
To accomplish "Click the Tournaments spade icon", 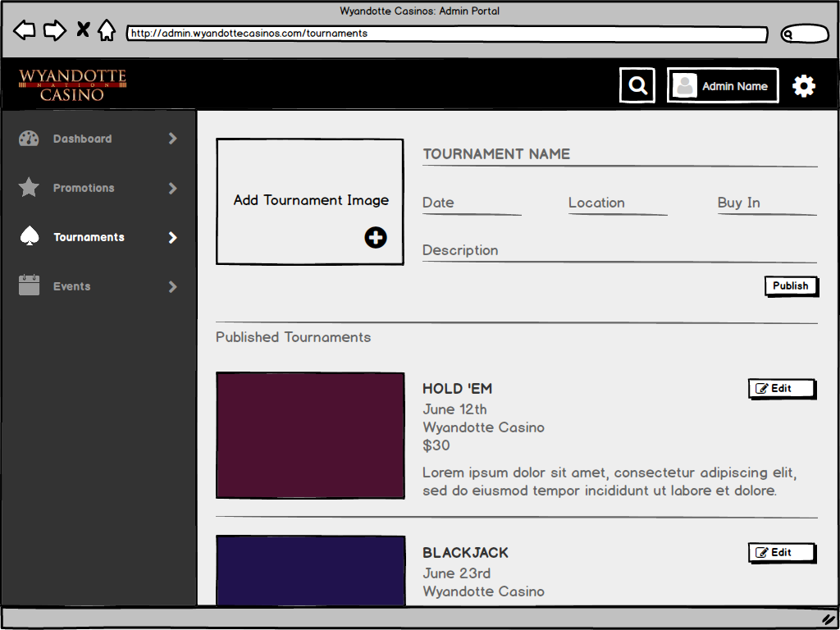I will pyautogui.click(x=29, y=237).
